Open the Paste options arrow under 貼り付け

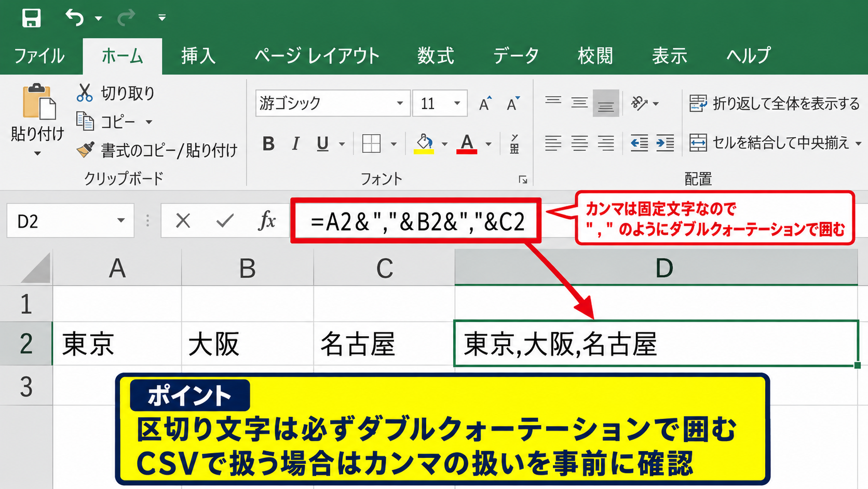coord(37,154)
